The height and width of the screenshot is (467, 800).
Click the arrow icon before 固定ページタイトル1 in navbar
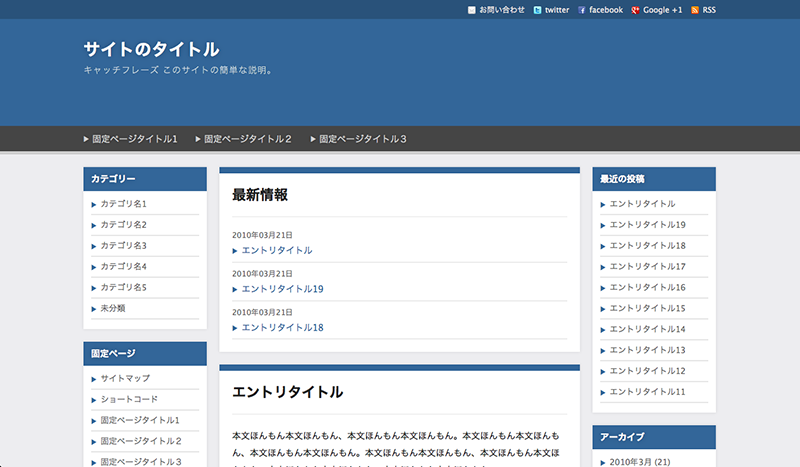coord(86,139)
